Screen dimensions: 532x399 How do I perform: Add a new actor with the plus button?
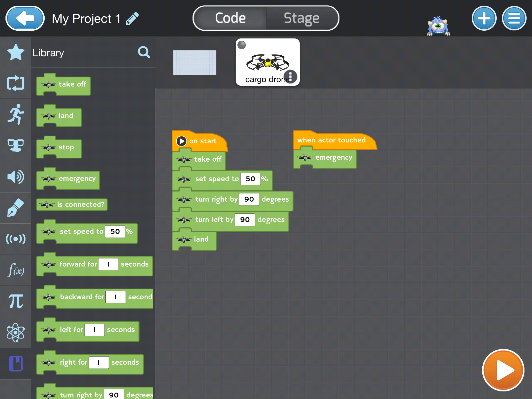(484, 18)
